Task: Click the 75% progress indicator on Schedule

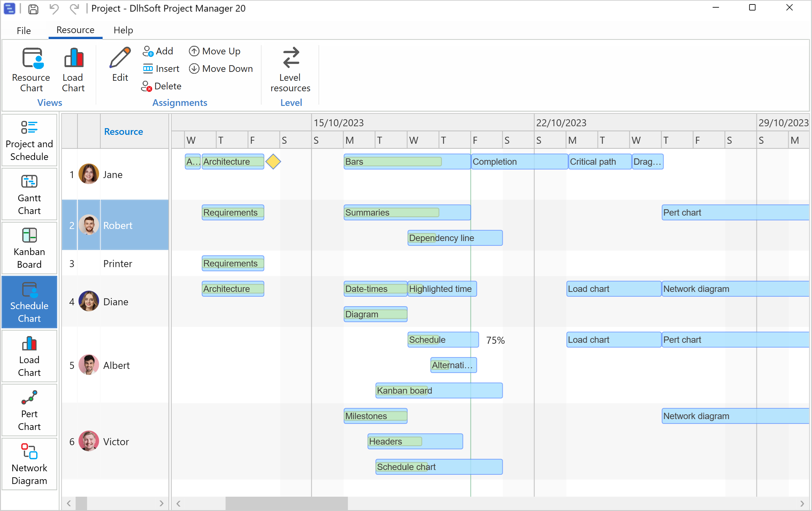Action: click(495, 340)
